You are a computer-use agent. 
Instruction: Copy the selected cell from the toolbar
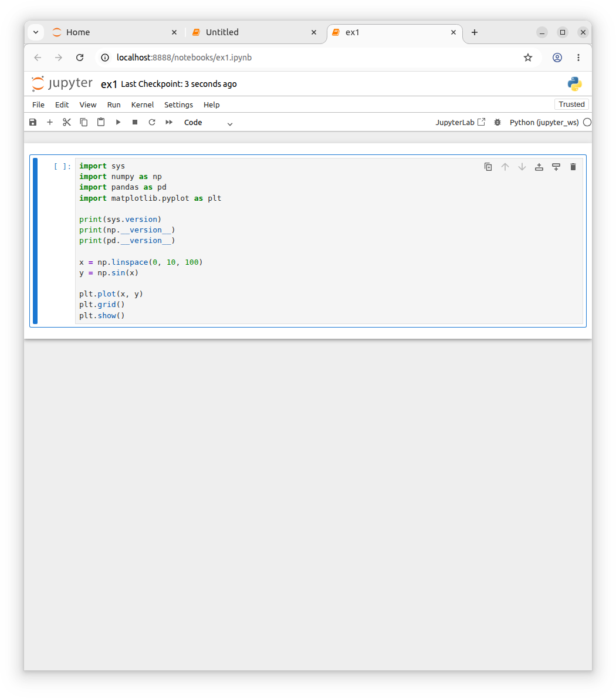pyautogui.click(x=84, y=122)
